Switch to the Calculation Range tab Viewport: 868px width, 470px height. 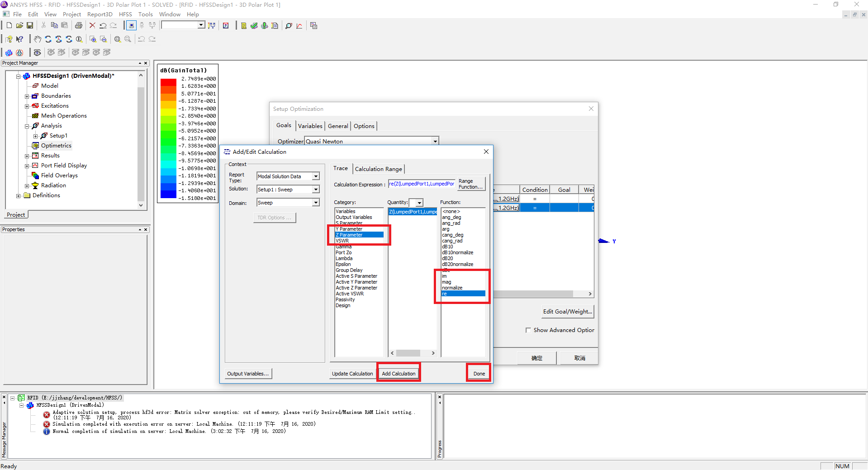(379, 169)
